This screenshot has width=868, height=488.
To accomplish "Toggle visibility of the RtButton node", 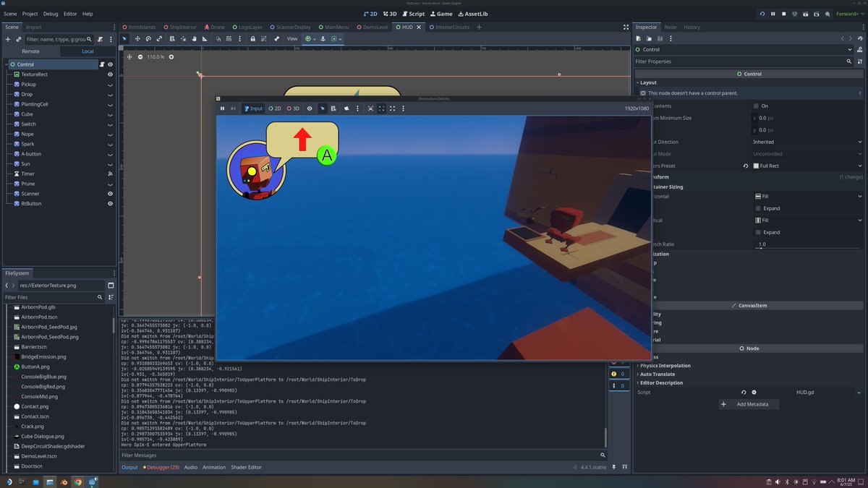I will coord(110,203).
